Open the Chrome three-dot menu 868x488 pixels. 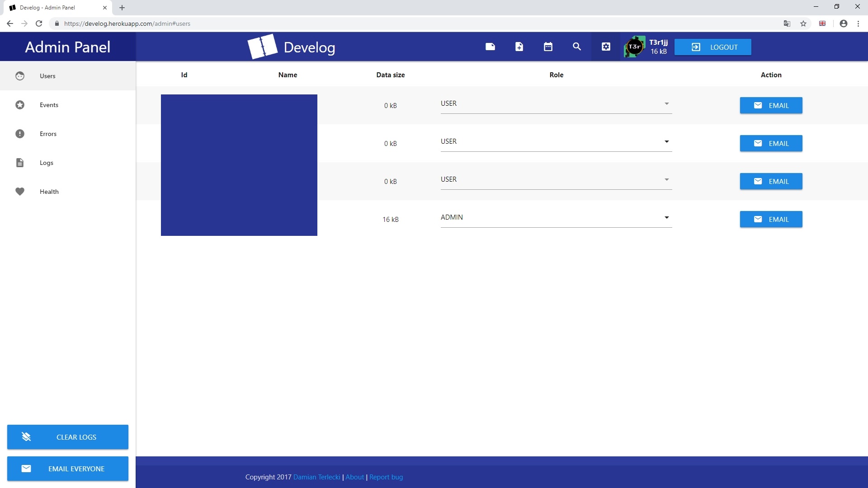(858, 23)
